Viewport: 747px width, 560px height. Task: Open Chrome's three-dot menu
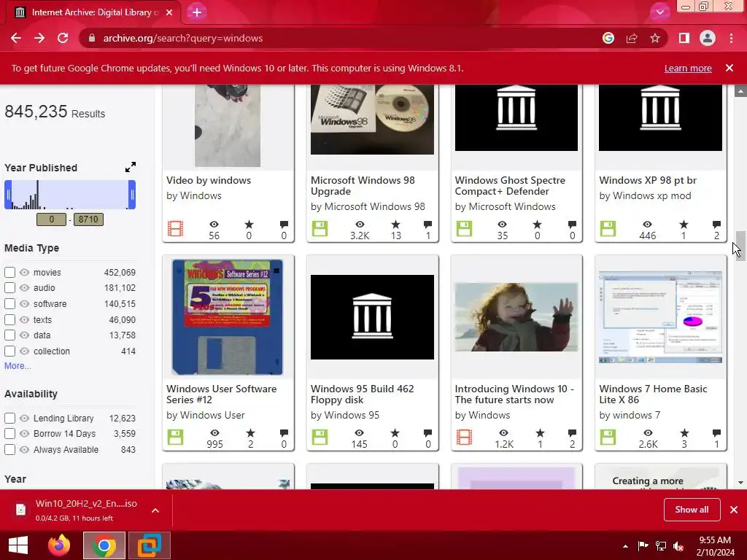[731, 38]
